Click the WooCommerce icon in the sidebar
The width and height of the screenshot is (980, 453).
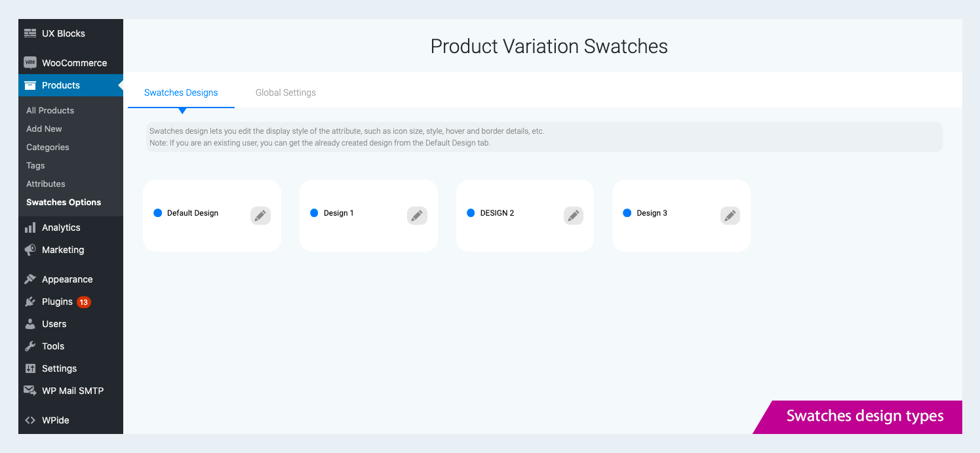[30, 63]
